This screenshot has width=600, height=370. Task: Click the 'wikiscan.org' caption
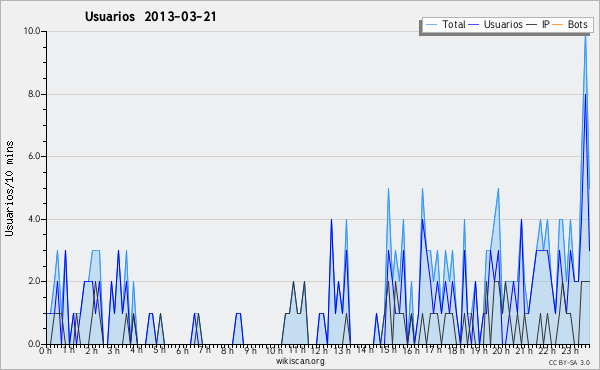click(300, 361)
